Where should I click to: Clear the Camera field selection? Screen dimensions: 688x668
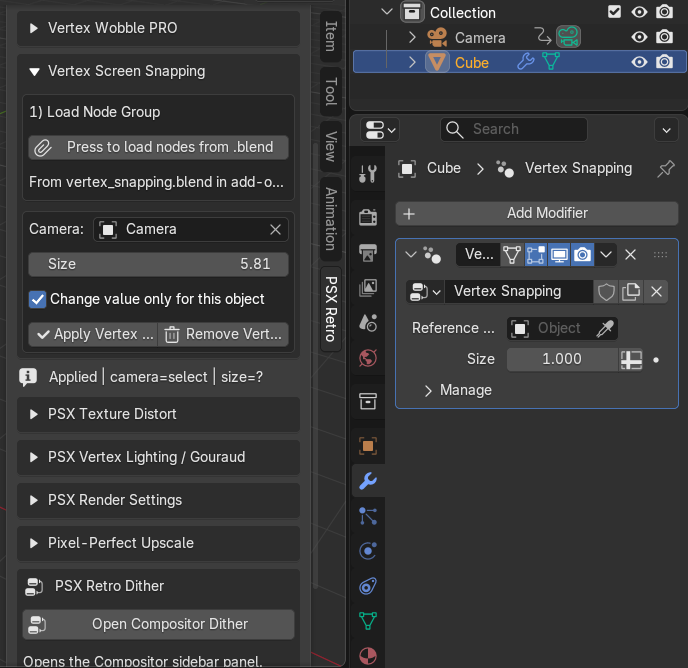click(276, 229)
